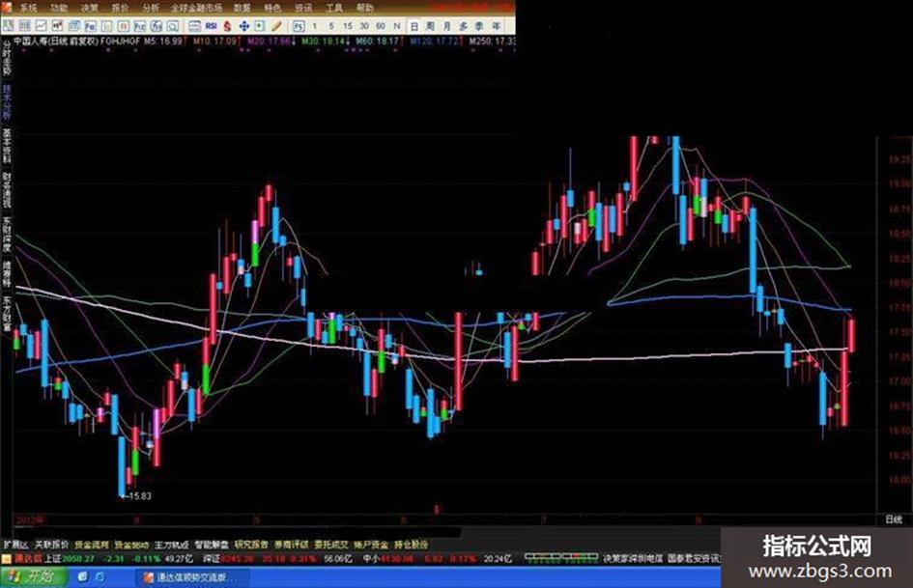Click the RSI indicator toolbar icon
The height and width of the screenshot is (588, 913).
[x=211, y=26]
